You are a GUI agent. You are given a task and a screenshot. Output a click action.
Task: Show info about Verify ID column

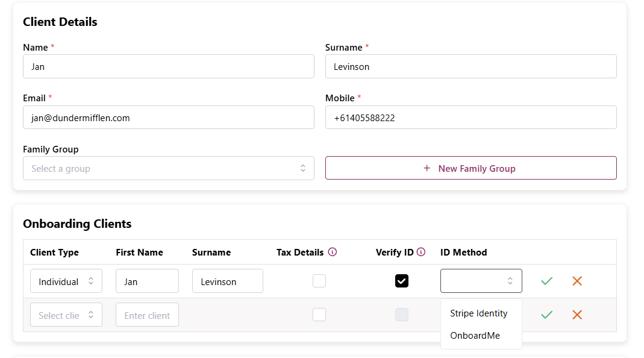pyautogui.click(x=421, y=252)
